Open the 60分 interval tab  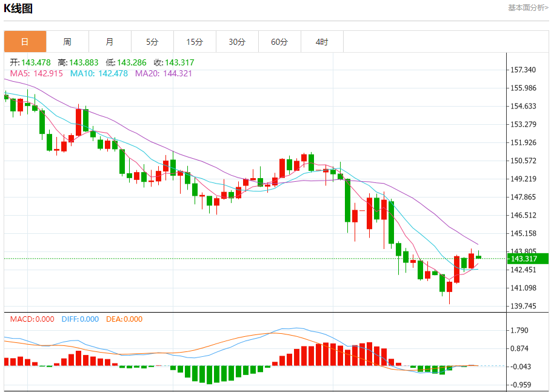coord(279,42)
